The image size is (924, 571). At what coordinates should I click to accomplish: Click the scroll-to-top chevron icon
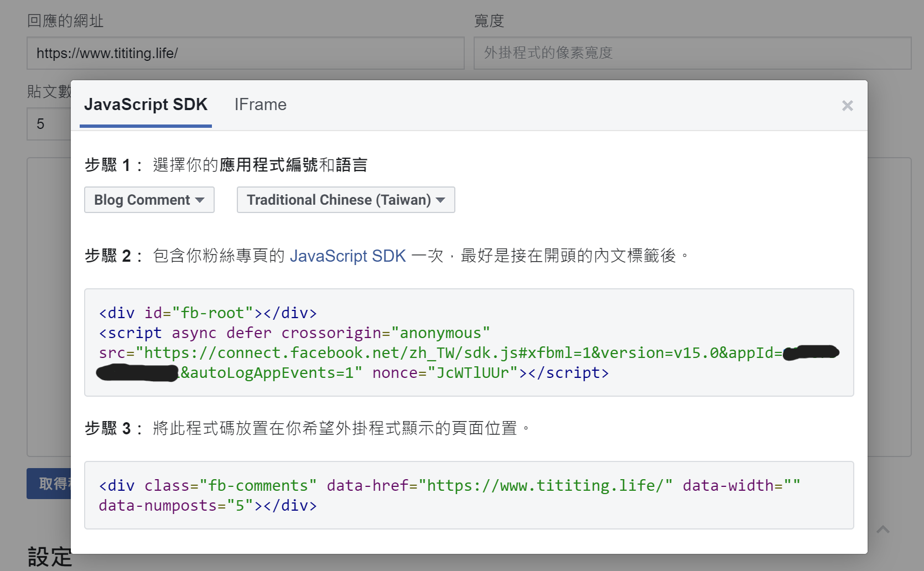coord(883,530)
